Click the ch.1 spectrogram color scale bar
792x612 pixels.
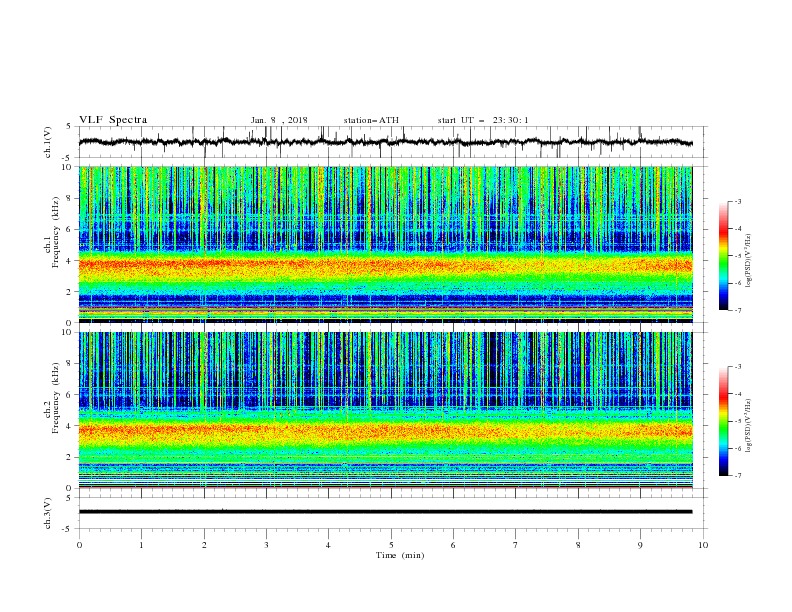723,256
